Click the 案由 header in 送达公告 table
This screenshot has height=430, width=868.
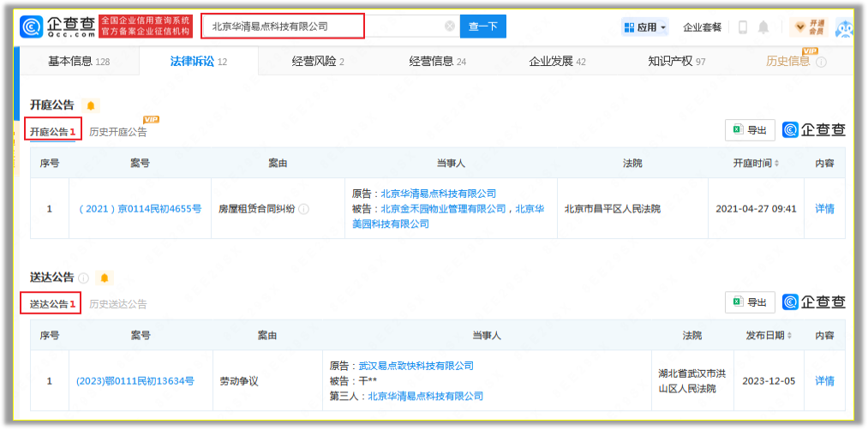pos(266,336)
